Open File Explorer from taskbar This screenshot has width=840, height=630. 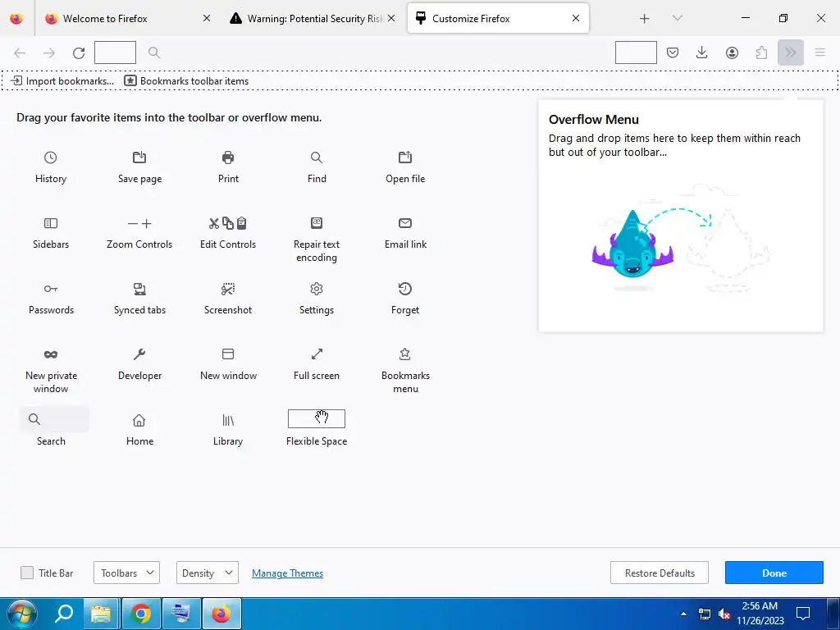point(101,614)
